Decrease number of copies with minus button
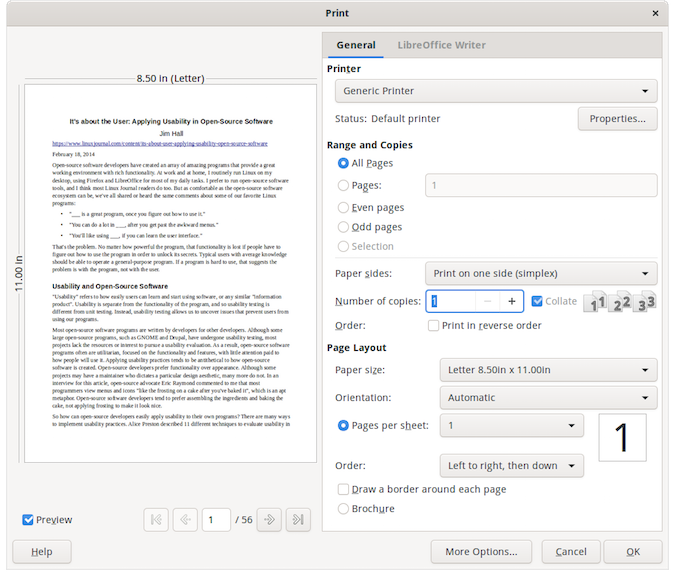 point(485,301)
